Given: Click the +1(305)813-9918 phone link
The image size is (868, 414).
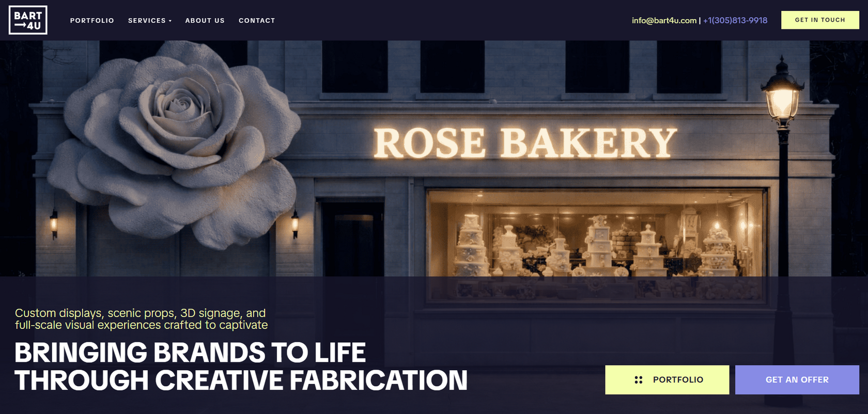Looking at the screenshot, I should pos(735,21).
